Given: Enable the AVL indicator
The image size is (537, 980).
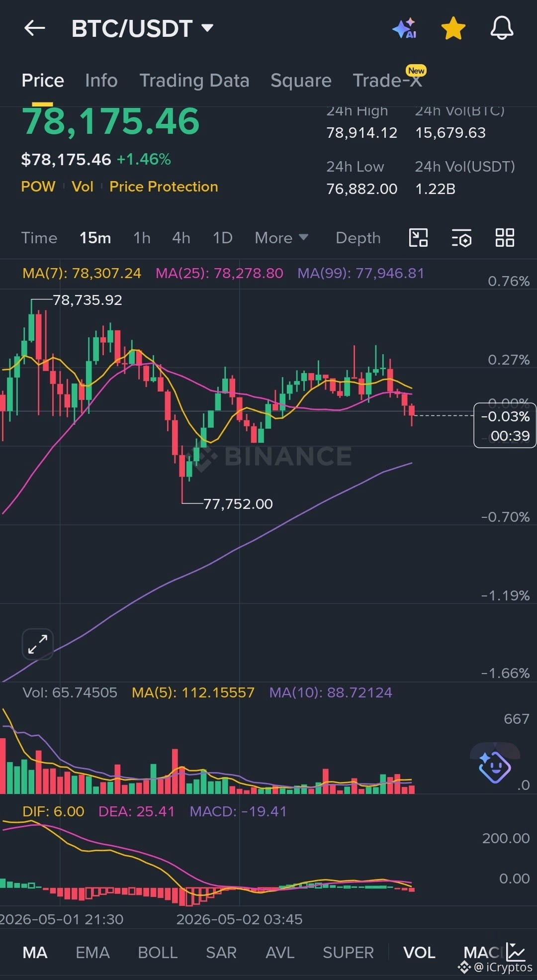Looking at the screenshot, I should tap(280, 952).
